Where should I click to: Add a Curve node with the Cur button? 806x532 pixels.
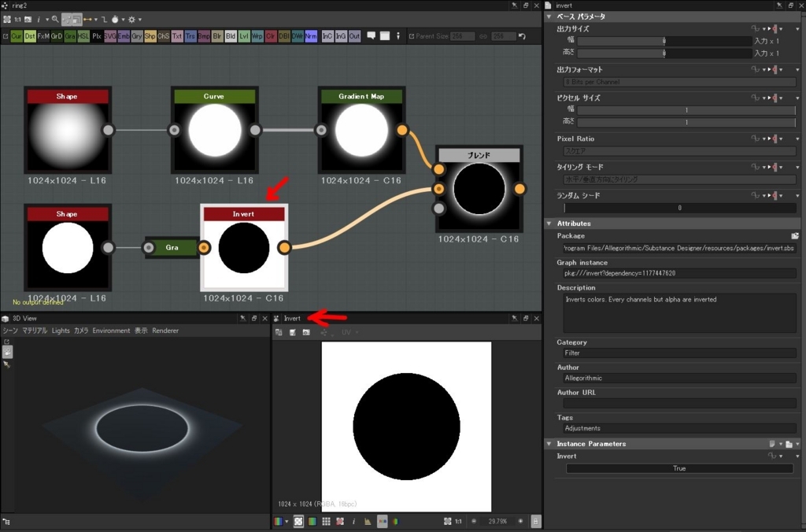17,36
